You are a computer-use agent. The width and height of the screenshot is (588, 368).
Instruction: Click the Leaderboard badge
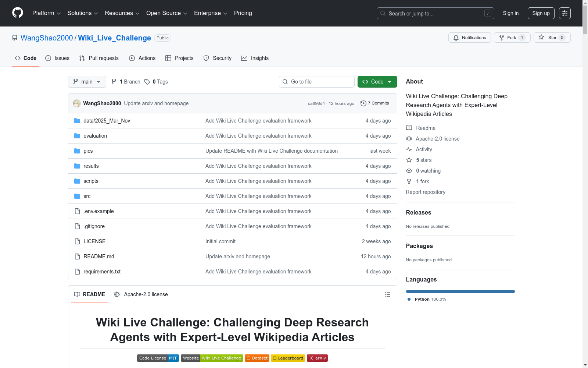point(288,358)
